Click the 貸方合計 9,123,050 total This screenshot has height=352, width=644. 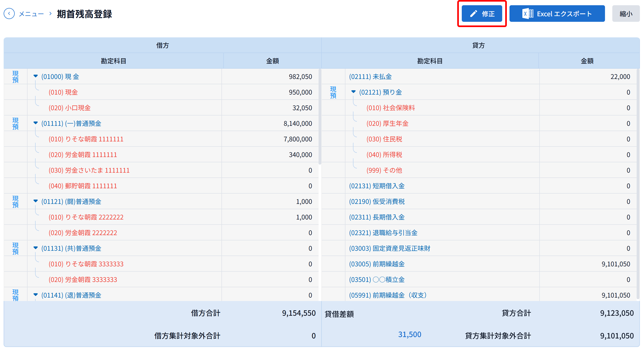coord(617,313)
